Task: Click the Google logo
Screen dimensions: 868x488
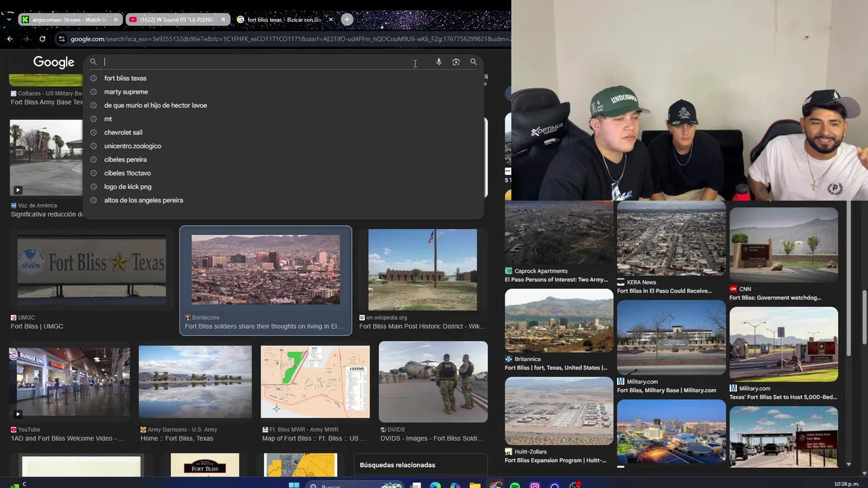Action: point(54,62)
